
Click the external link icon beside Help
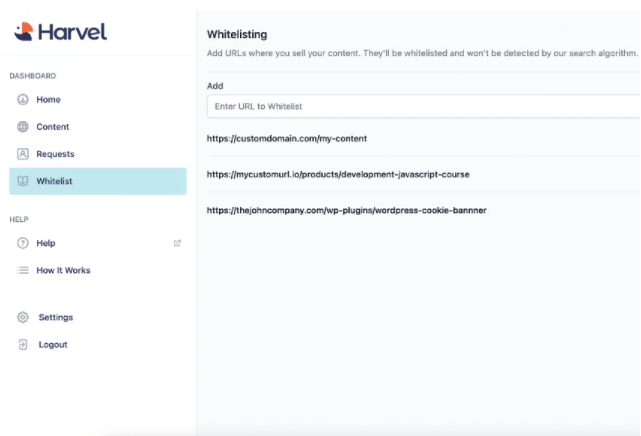(177, 243)
